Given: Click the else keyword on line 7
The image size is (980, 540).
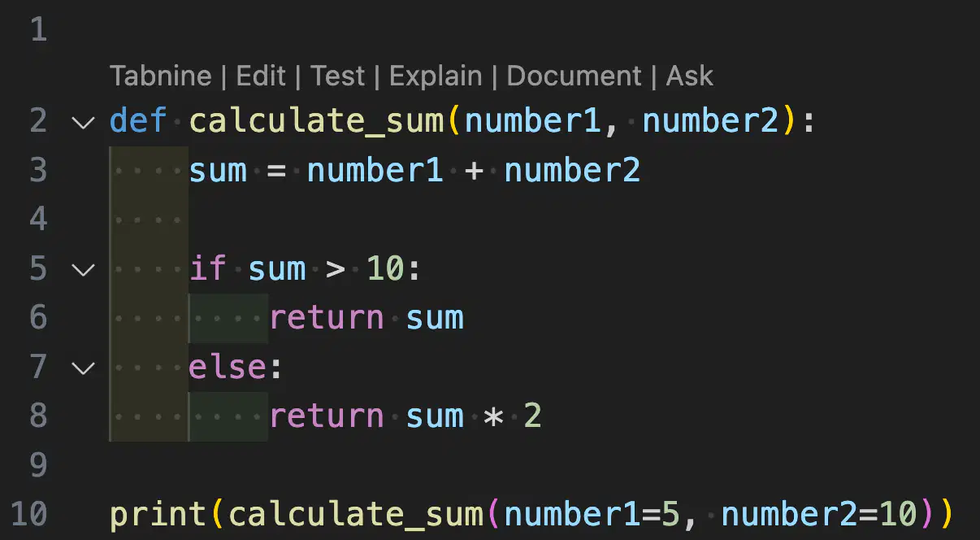Looking at the screenshot, I should [x=227, y=367].
